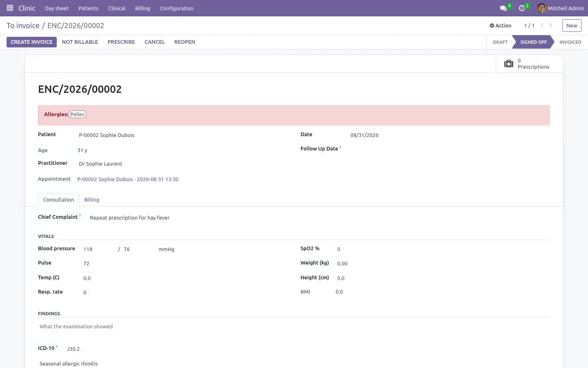This screenshot has width=588, height=368.
Task: Open the Clinical menu
Action: tap(117, 8)
